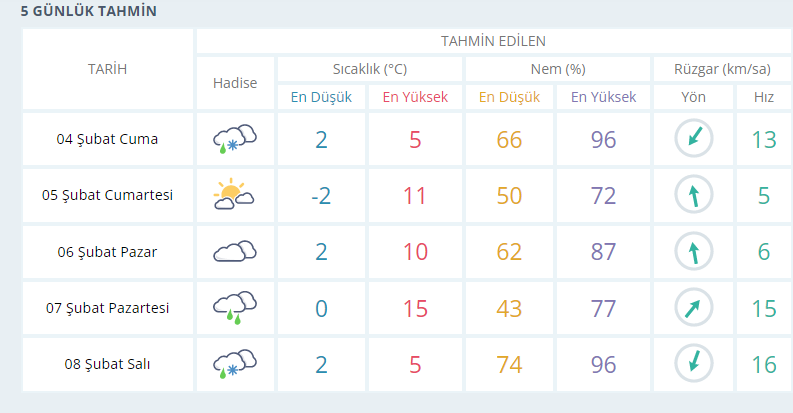Image resolution: width=793 pixels, height=413 pixels.
Task: Click the sleet weather icon for 04 Şubat Cuma
Action: pos(235,139)
